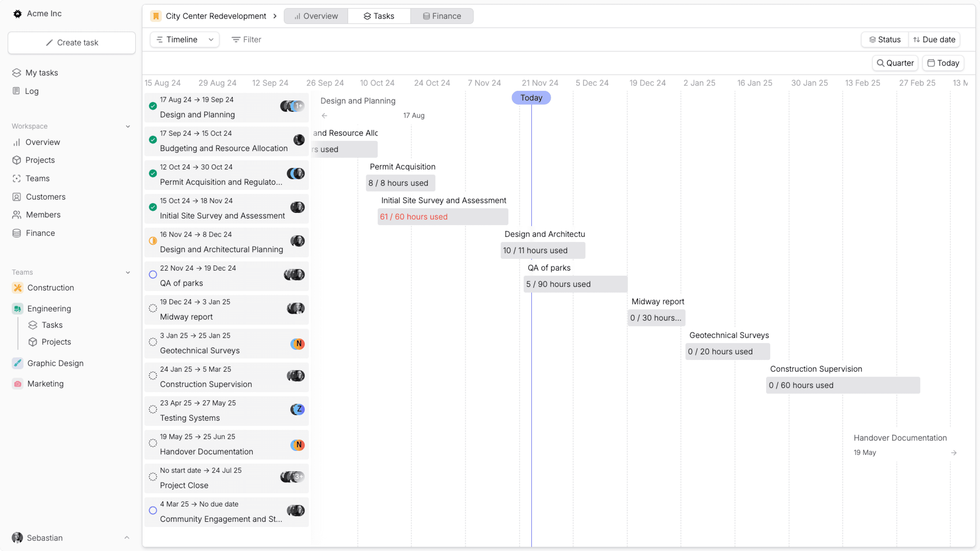Switch to the Tasks tab
The image size is (980, 551).
click(x=379, y=16)
